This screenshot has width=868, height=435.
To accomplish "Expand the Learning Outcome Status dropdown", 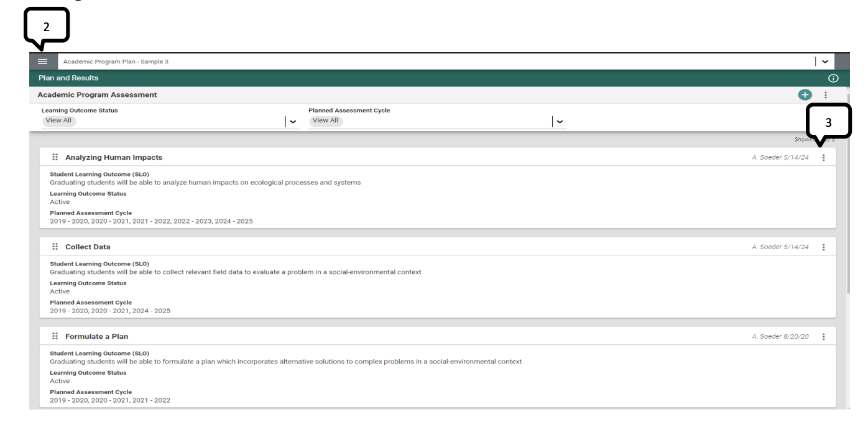I will coord(292,121).
